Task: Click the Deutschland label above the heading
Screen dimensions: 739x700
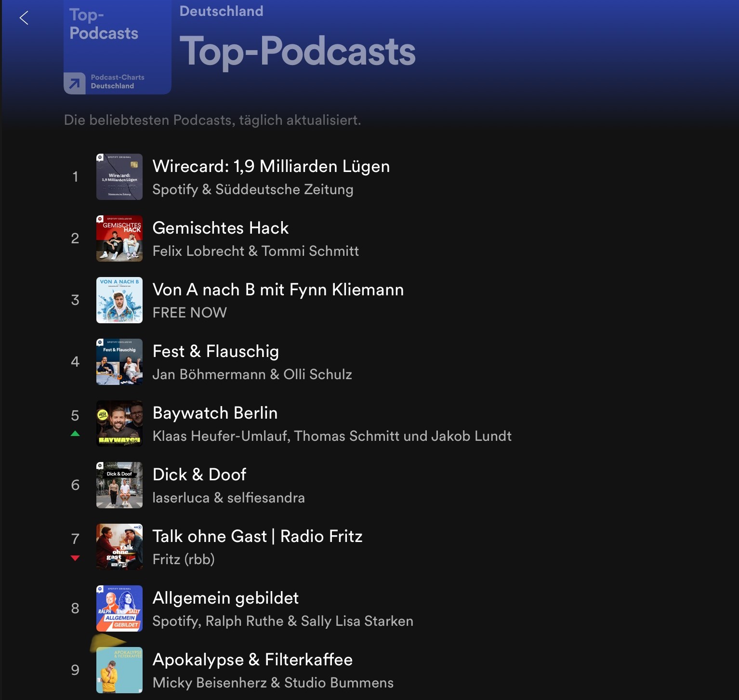Action: [x=221, y=11]
